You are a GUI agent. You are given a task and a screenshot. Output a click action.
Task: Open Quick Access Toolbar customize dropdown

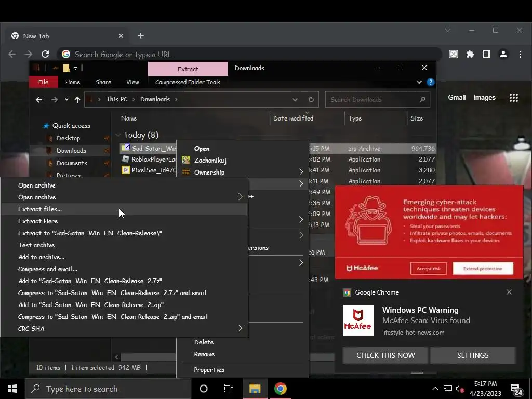click(x=76, y=68)
